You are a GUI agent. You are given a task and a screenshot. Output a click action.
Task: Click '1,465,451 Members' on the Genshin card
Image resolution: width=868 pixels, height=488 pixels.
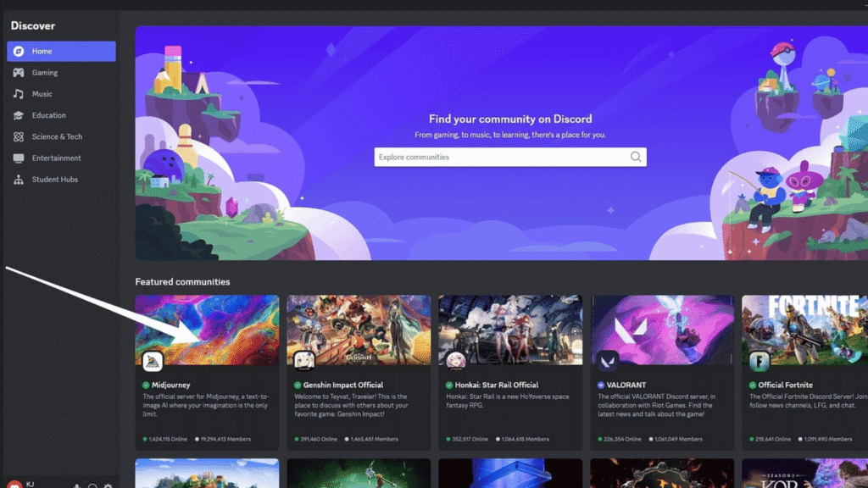point(371,440)
